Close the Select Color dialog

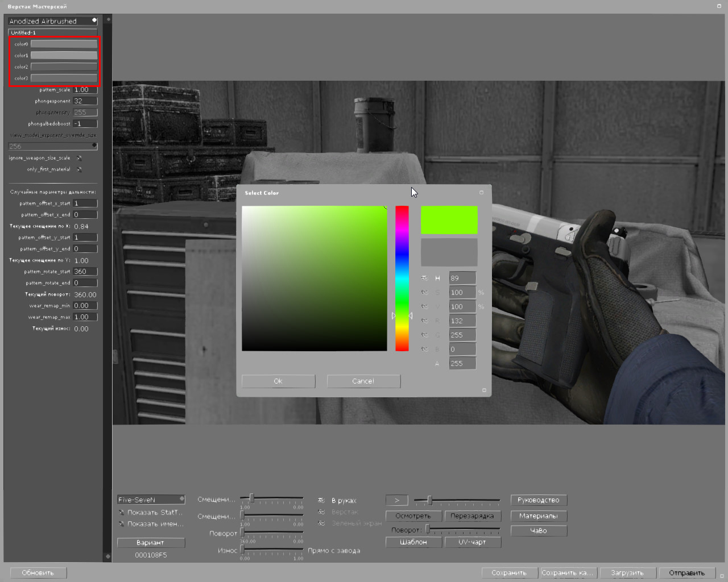[481, 193]
